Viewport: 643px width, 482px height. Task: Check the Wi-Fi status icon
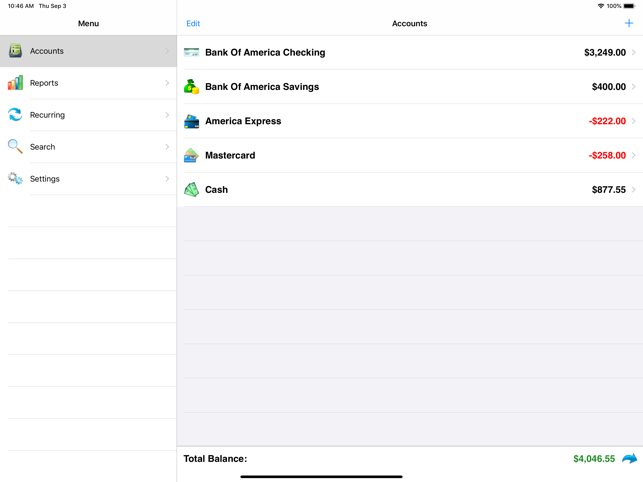pos(601,6)
